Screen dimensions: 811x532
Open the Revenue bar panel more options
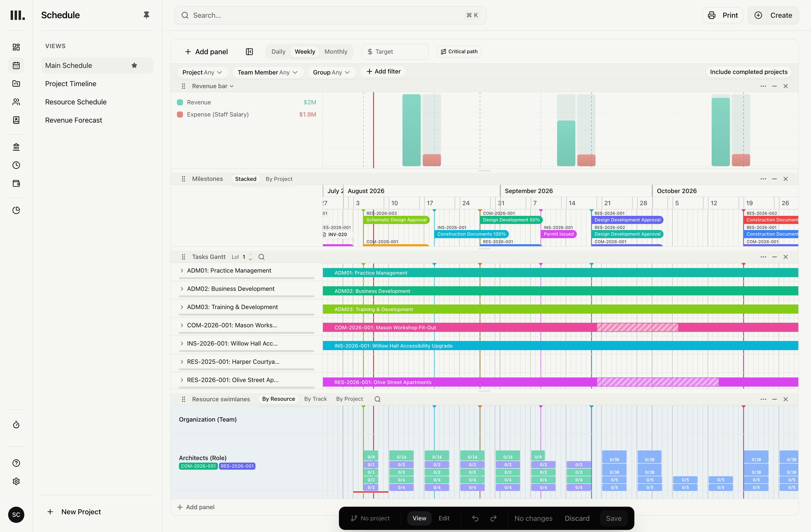tap(763, 86)
